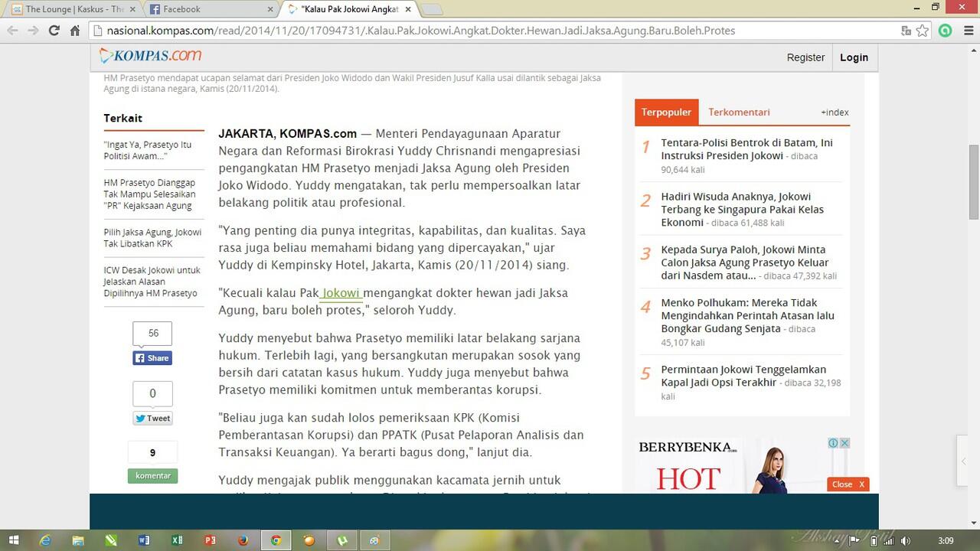Click the right-edge side panel arrow
This screenshot has width=980, height=551.
pos(962,461)
